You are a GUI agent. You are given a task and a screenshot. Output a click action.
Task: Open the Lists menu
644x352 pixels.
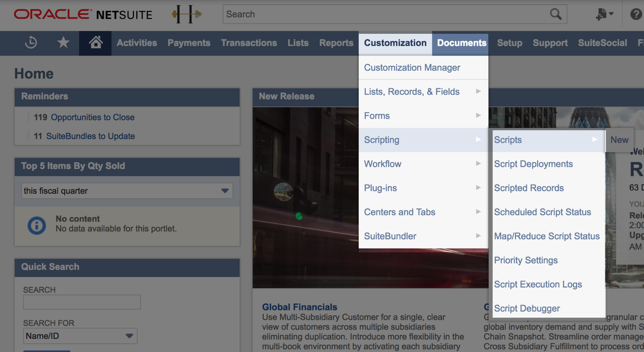click(x=298, y=43)
